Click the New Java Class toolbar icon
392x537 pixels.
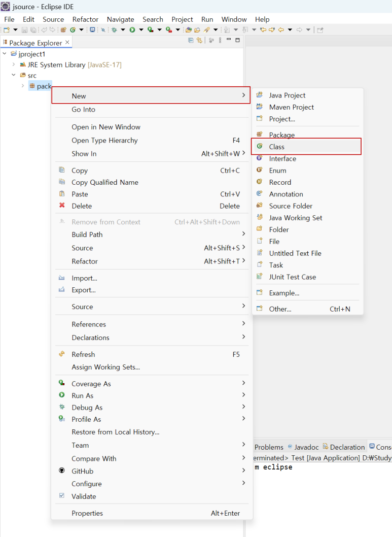coord(73,30)
